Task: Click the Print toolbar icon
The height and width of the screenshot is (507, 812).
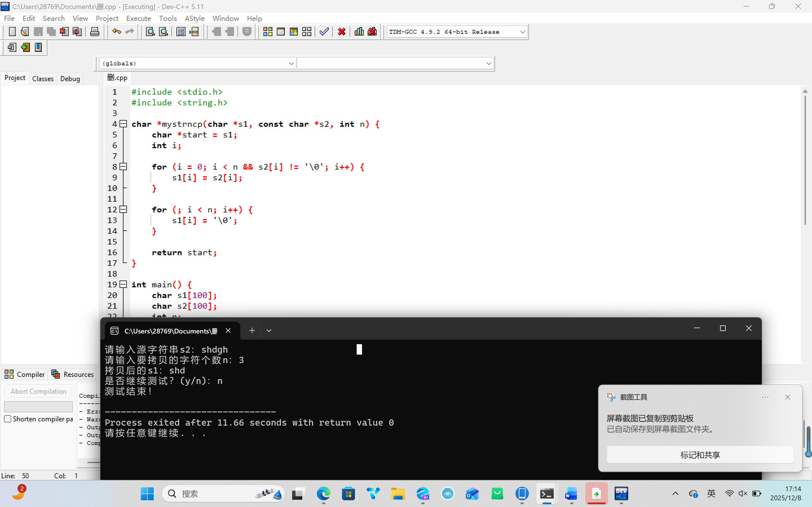Action: click(95, 32)
